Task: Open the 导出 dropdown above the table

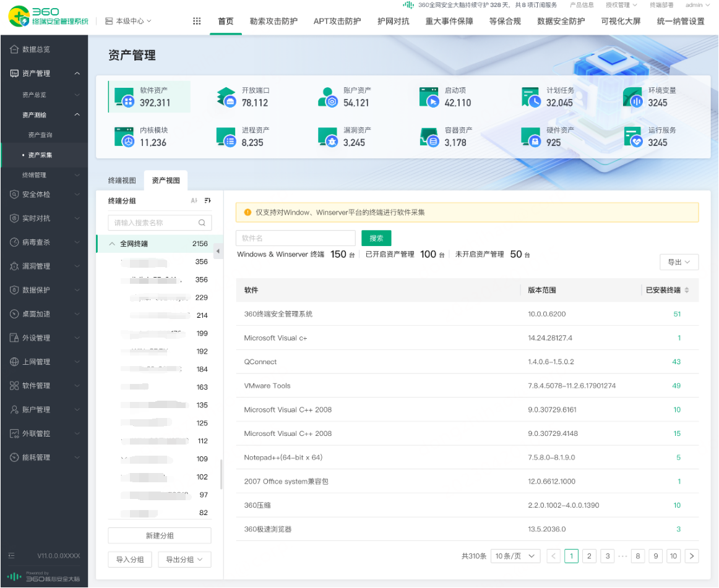Action: [679, 262]
